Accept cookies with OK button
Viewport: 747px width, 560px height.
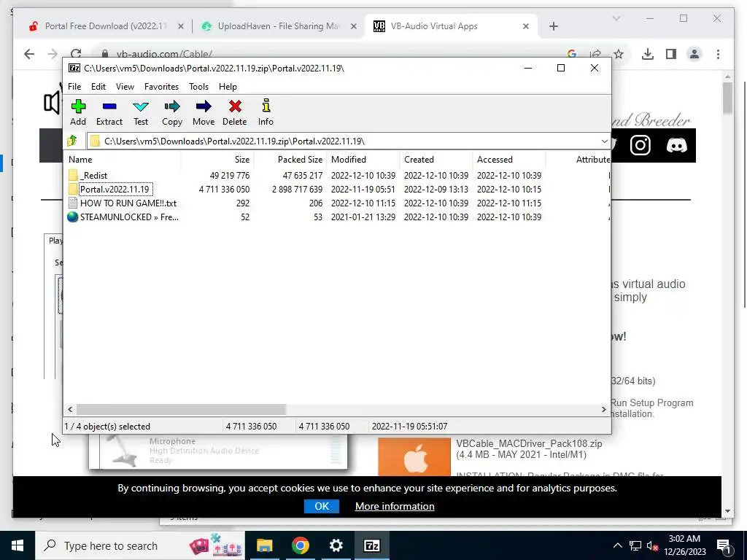pos(322,506)
